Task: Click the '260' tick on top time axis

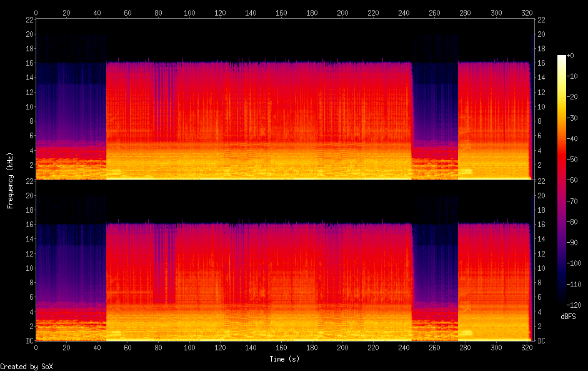Action: click(434, 13)
